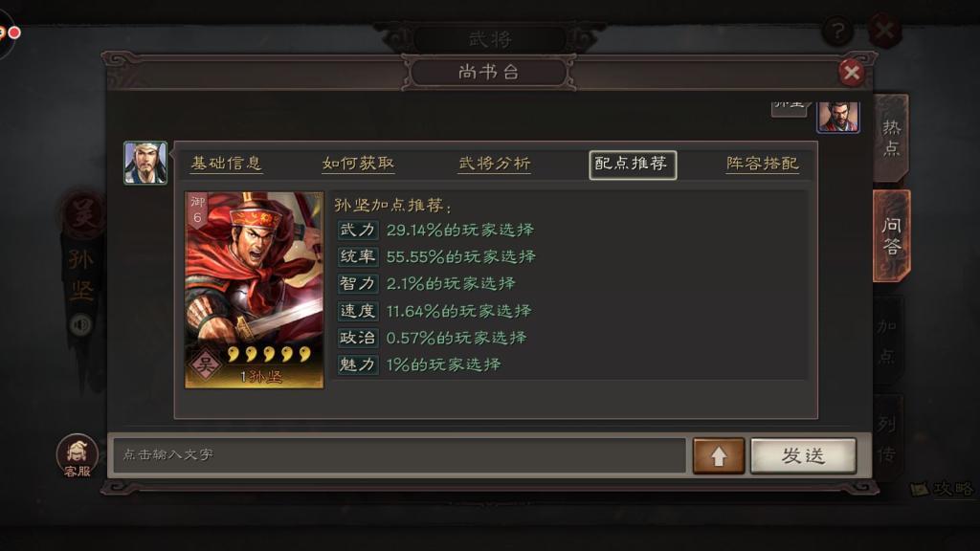Click the 孙坚 hero card portrait
This screenshot has height=551, width=980.
tap(255, 290)
